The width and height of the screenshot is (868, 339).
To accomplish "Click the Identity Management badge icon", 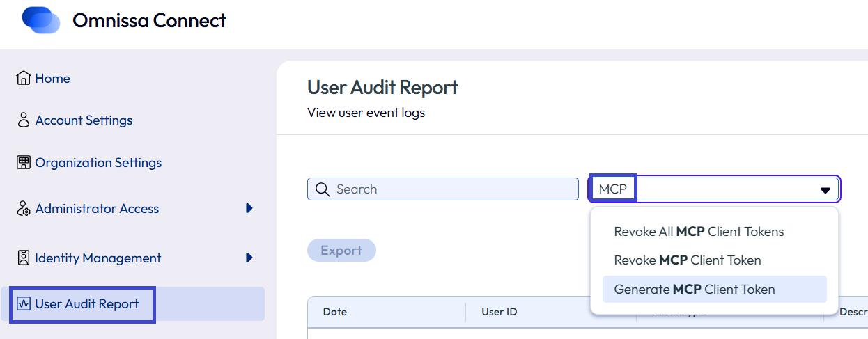I will pos(24,258).
